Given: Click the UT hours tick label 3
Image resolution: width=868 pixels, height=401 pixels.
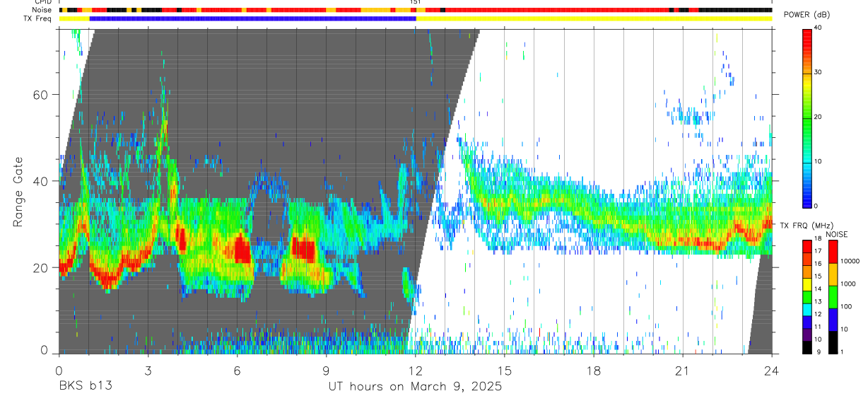Looking at the screenshot, I should [x=148, y=370].
